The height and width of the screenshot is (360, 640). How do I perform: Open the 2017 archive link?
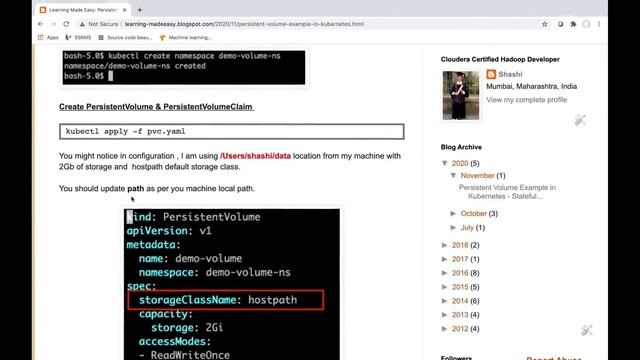tap(460, 259)
